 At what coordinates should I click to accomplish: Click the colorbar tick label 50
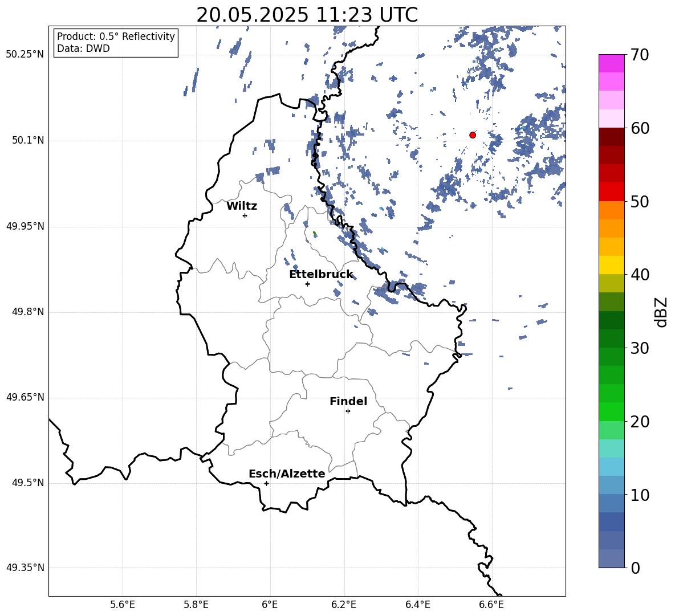pyautogui.click(x=640, y=201)
